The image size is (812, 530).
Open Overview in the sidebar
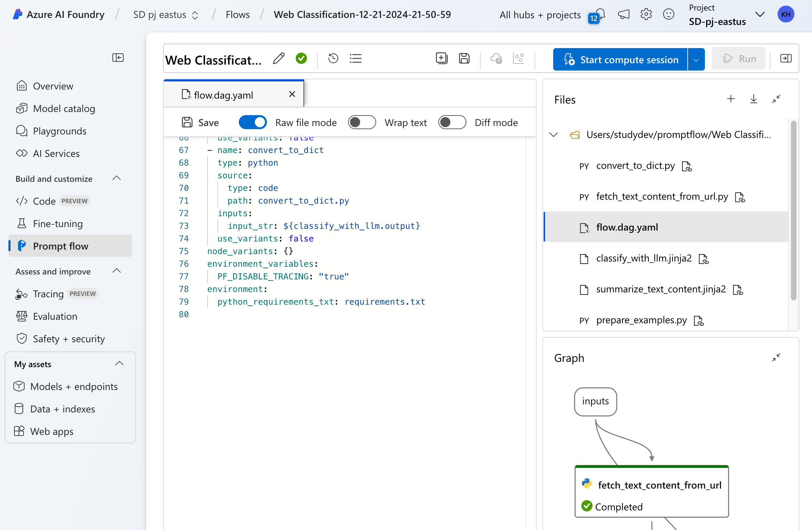[x=70, y=86]
